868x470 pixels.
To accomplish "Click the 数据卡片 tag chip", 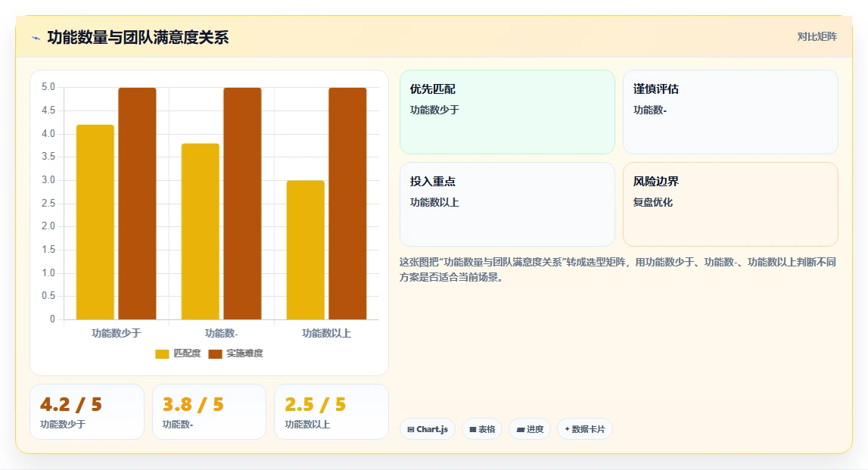I will tap(584, 429).
